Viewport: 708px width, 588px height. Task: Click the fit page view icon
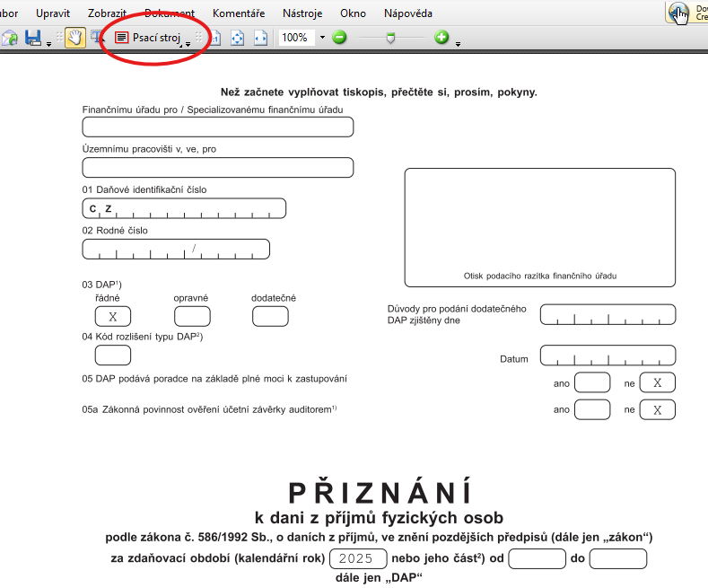coord(238,38)
